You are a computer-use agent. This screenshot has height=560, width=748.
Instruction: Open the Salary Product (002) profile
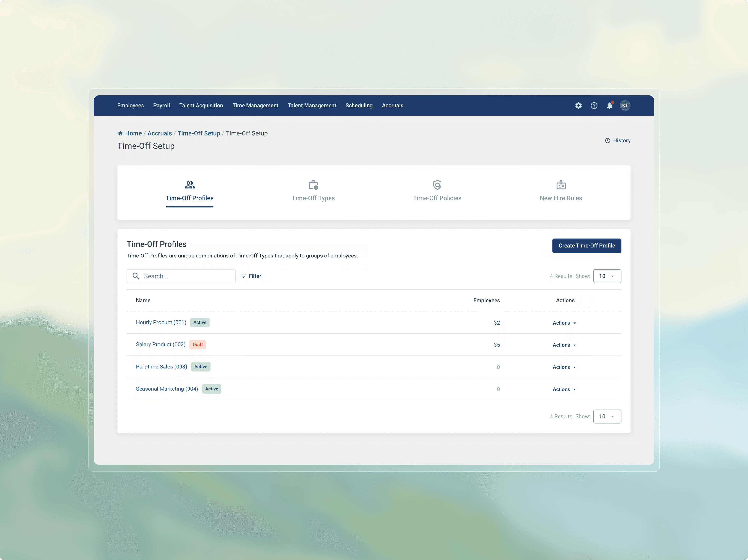[x=161, y=344]
